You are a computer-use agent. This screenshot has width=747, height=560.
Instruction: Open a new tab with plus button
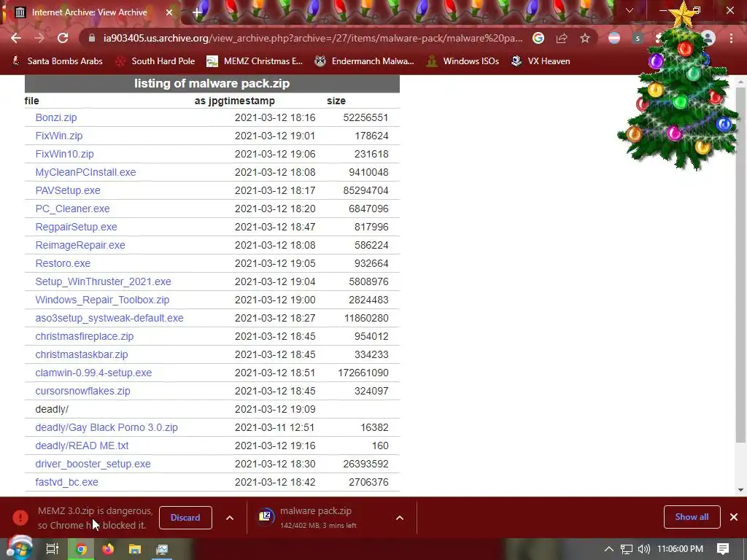(x=197, y=12)
